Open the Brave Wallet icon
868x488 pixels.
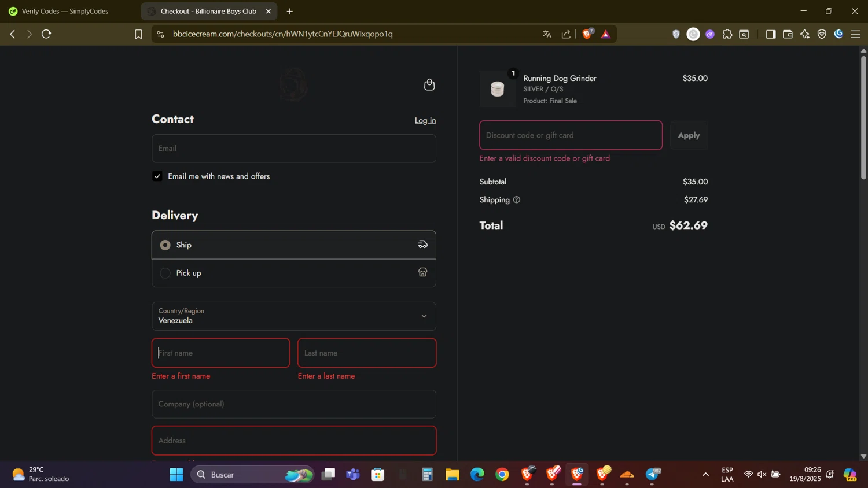[788, 34]
